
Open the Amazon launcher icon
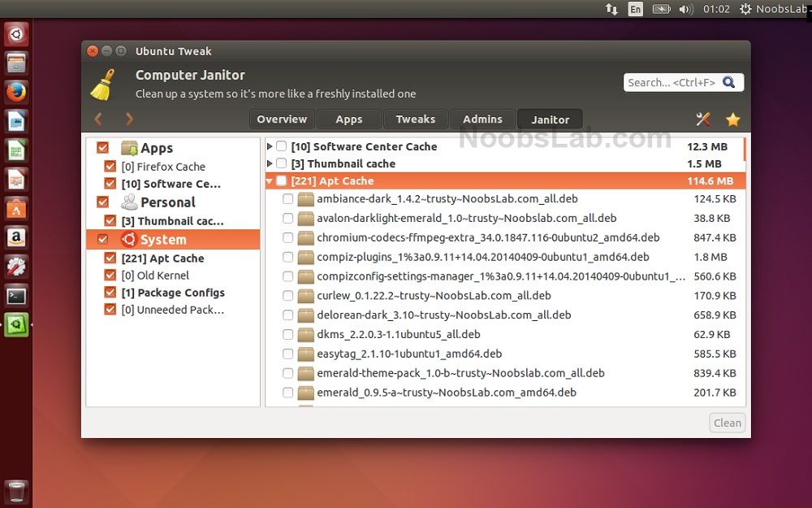(x=16, y=238)
